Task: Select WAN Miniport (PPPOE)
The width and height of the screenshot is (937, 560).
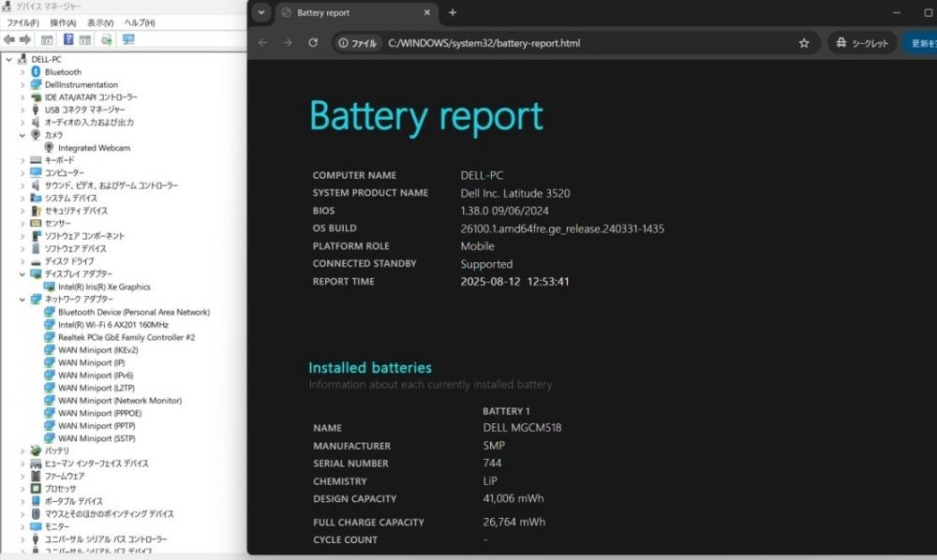Action: (100, 413)
